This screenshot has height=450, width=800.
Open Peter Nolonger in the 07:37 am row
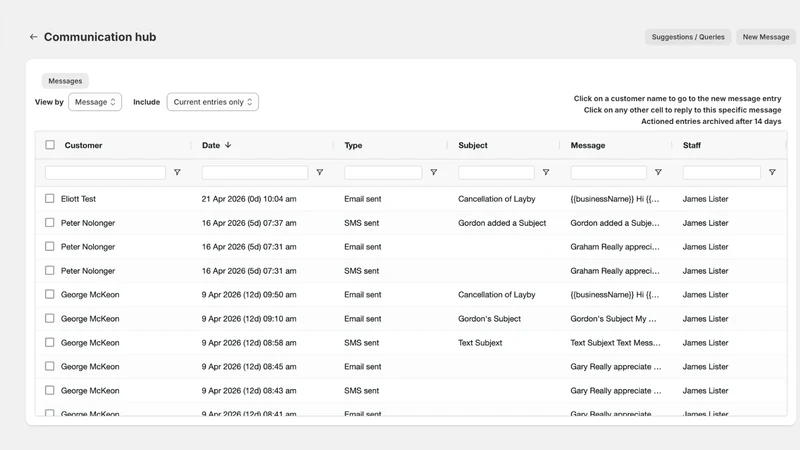[x=88, y=223]
